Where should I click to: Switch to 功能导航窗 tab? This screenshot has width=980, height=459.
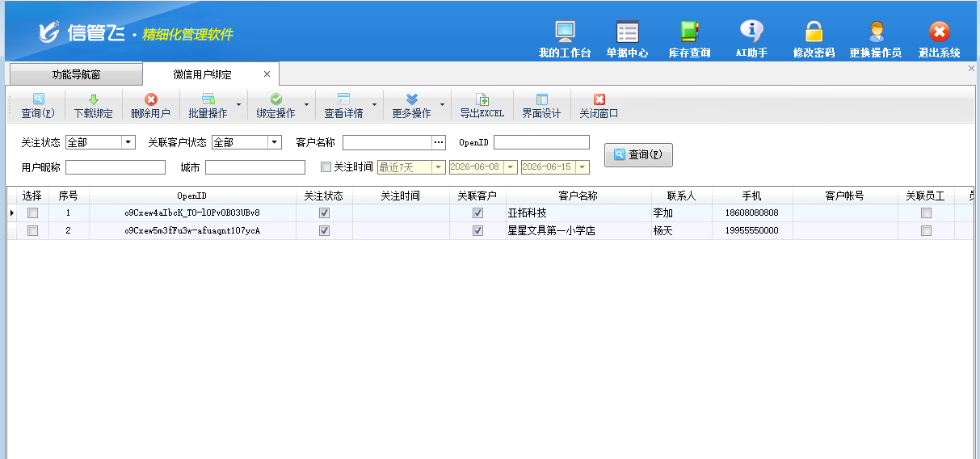(76, 74)
